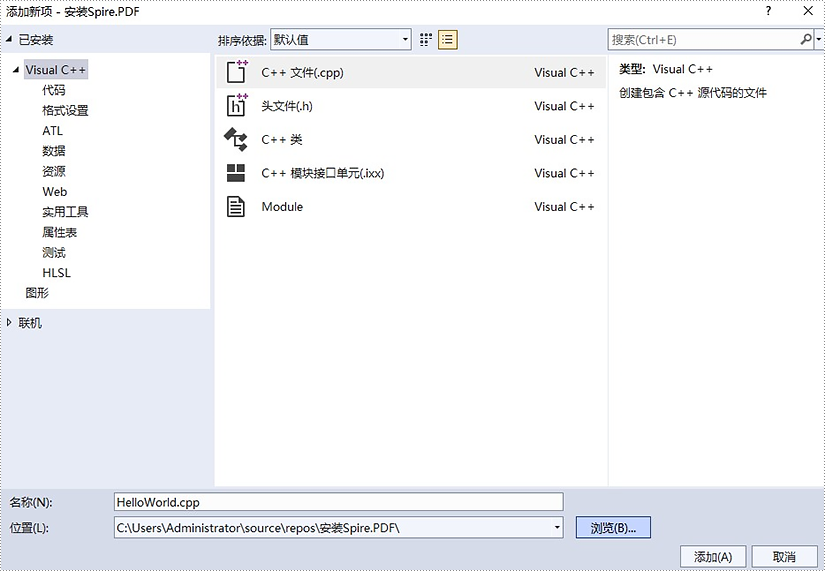This screenshot has height=571, width=825.
Task: Click the 浏览(B)... browse button
Action: (x=613, y=527)
